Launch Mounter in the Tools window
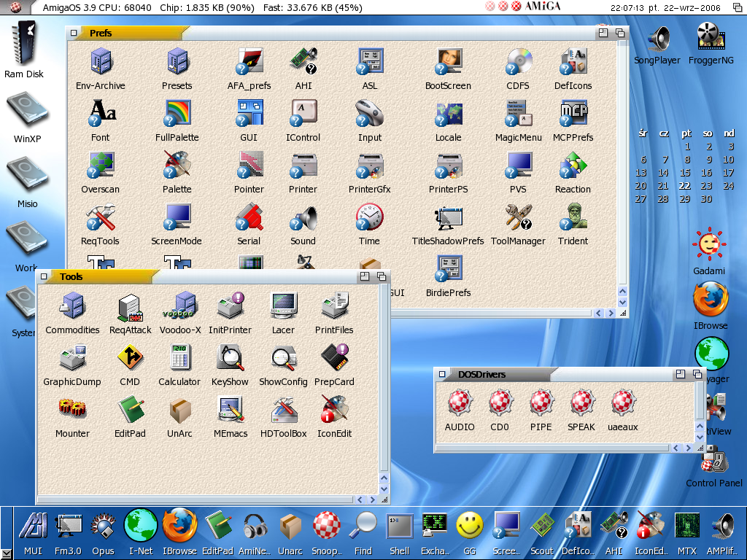 click(72, 408)
